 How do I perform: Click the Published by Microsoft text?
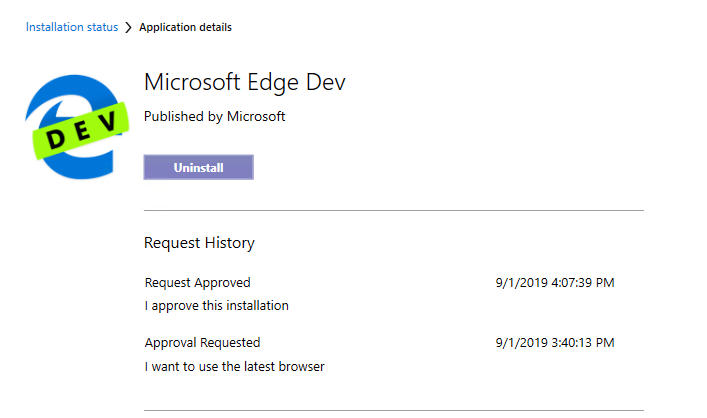214,117
